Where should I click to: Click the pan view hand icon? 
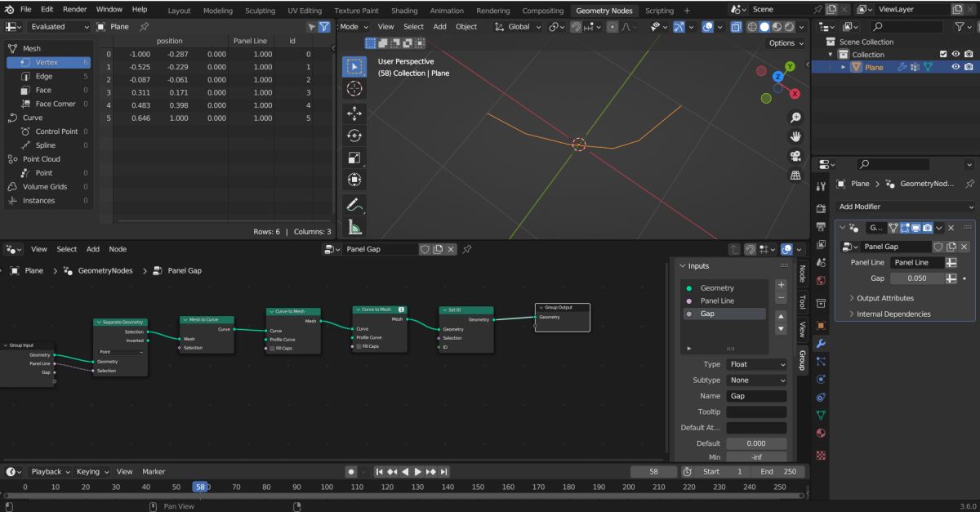(795, 136)
